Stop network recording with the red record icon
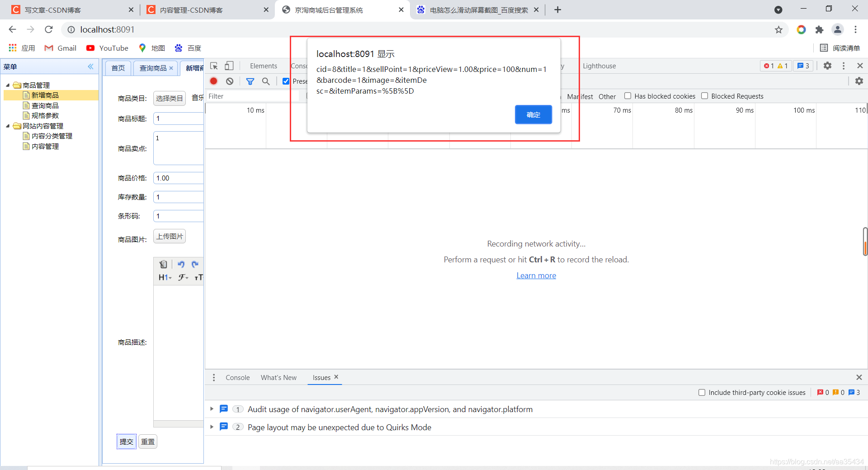Image resolution: width=868 pixels, height=470 pixels. [214, 81]
